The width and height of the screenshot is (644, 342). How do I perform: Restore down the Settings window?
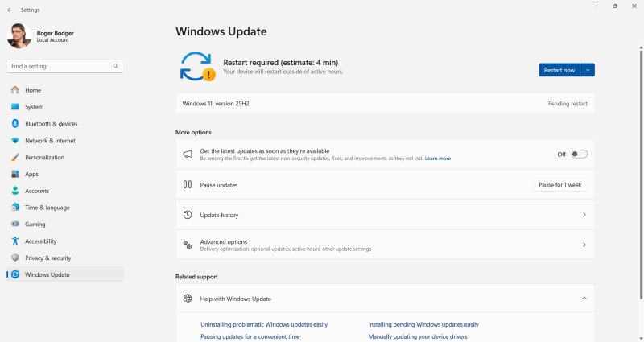coord(615,6)
